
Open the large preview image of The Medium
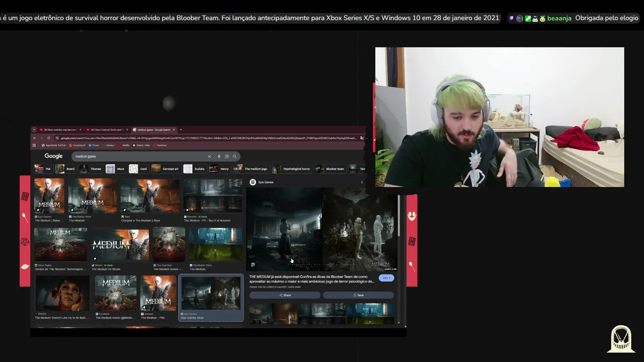coord(322,230)
